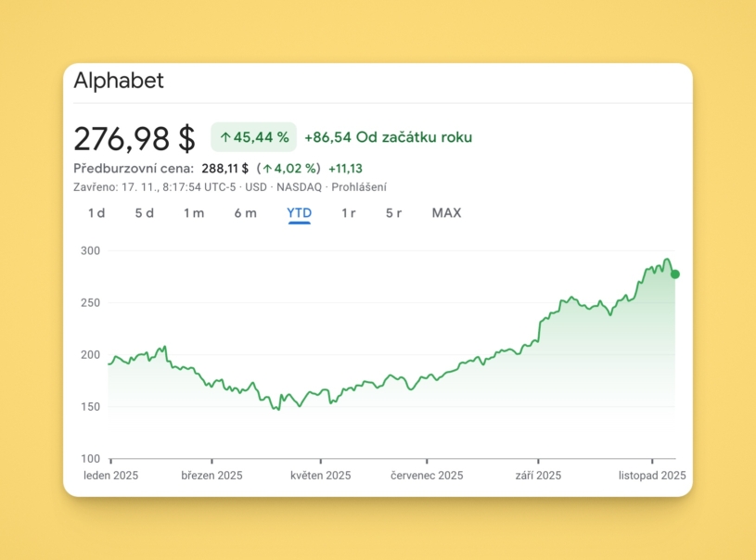Open the 6 m chart range
Screen dimensions: 756x560
point(245,213)
